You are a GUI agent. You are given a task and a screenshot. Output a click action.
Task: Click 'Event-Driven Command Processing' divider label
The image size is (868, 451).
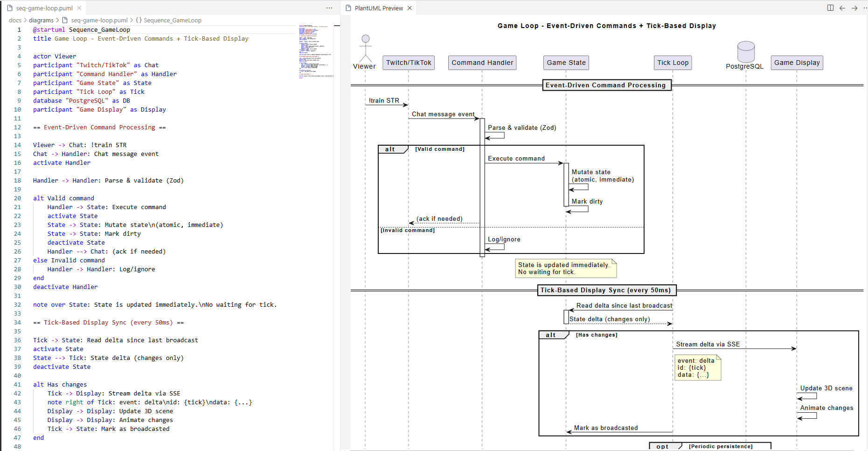(x=607, y=85)
